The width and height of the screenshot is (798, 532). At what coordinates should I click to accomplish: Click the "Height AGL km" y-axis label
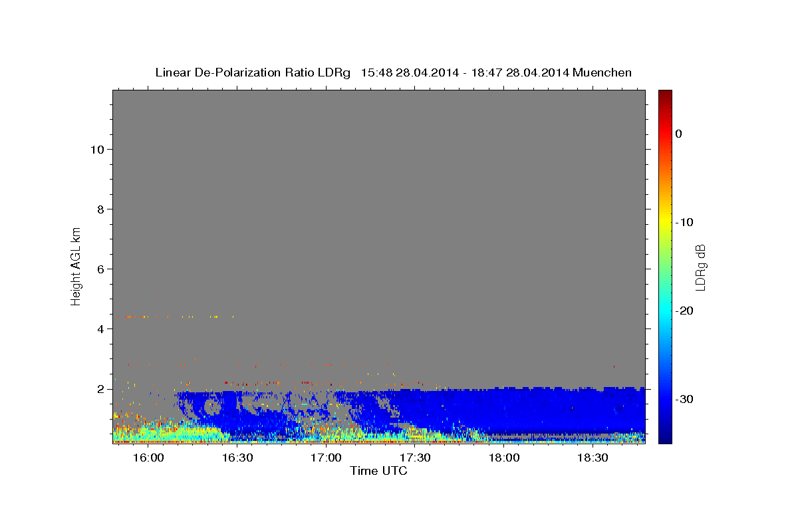(x=76, y=265)
